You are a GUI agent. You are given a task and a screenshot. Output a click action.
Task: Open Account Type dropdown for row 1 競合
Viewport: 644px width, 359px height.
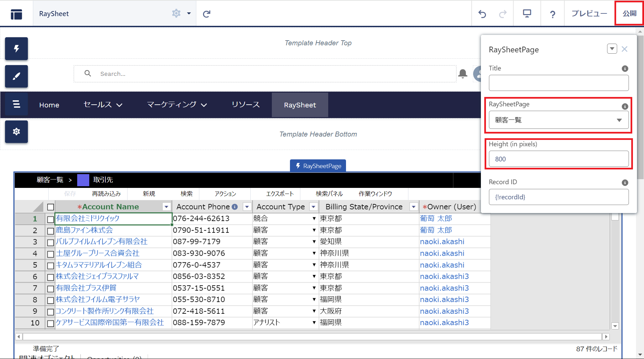(314, 218)
